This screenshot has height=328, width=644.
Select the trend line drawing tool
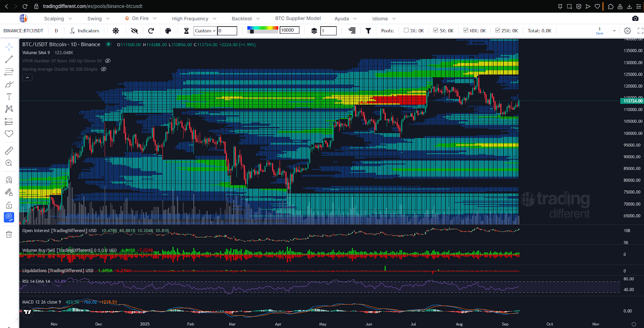click(x=9, y=60)
